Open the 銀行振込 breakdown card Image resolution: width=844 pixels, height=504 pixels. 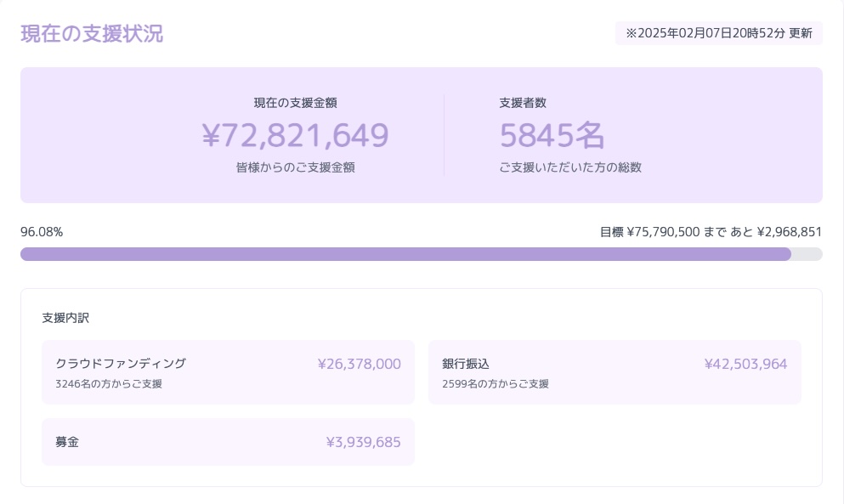[x=615, y=372]
